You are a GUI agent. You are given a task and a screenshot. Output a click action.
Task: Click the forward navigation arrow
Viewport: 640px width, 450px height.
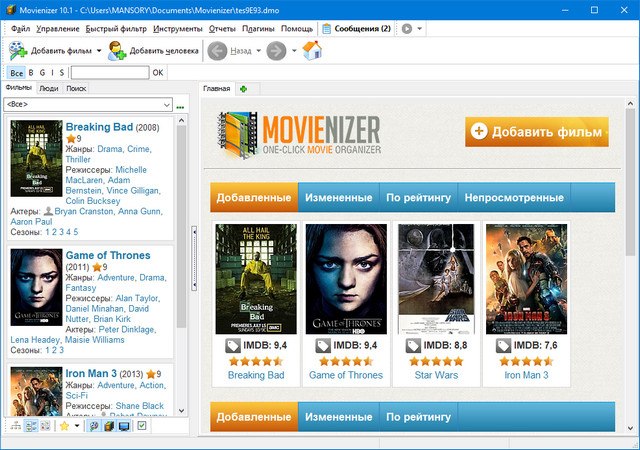point(277,49)
